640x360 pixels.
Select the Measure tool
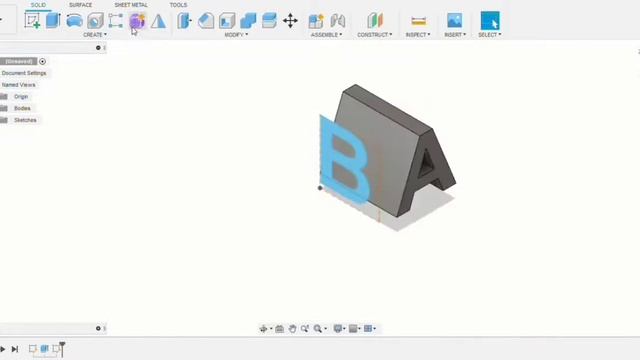click(x=418, y=20)
